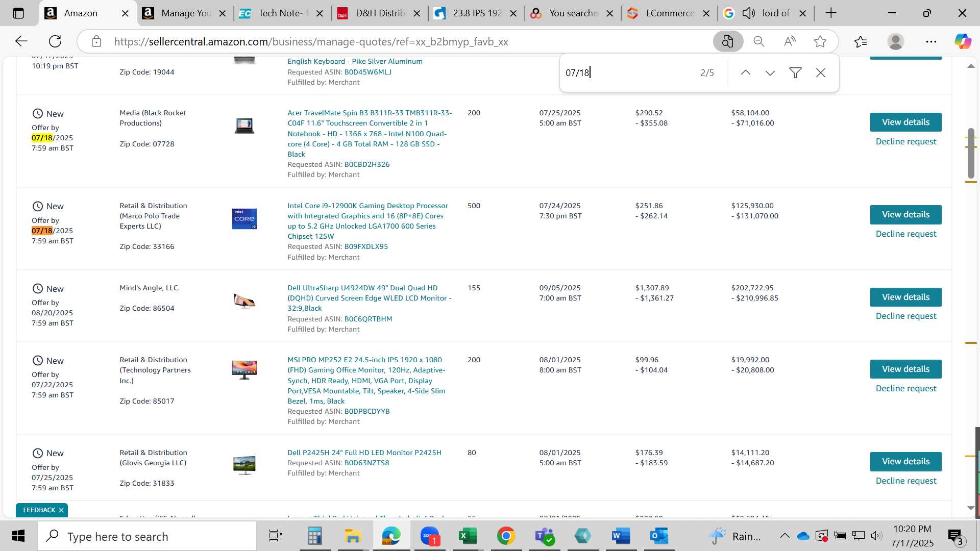Click the Dell curved monitor thumbnail
Image resolution: width=980 pixels, height=551 pixels.
point(244,301)
